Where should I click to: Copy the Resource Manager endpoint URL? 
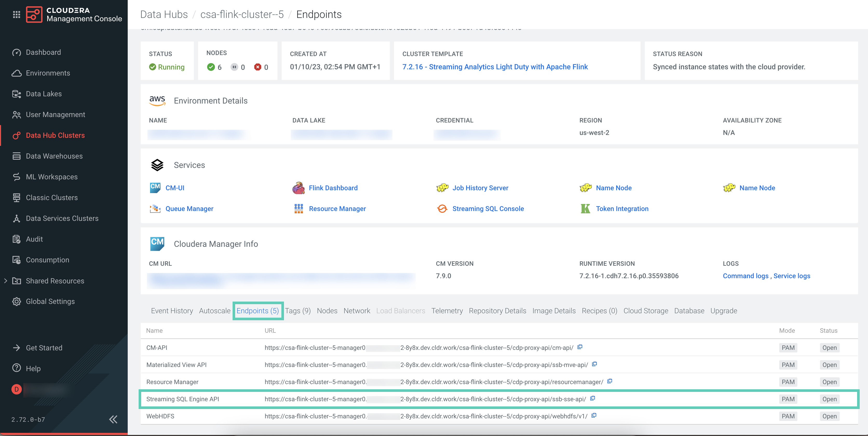pyautogui.click(x=609, y=381)
